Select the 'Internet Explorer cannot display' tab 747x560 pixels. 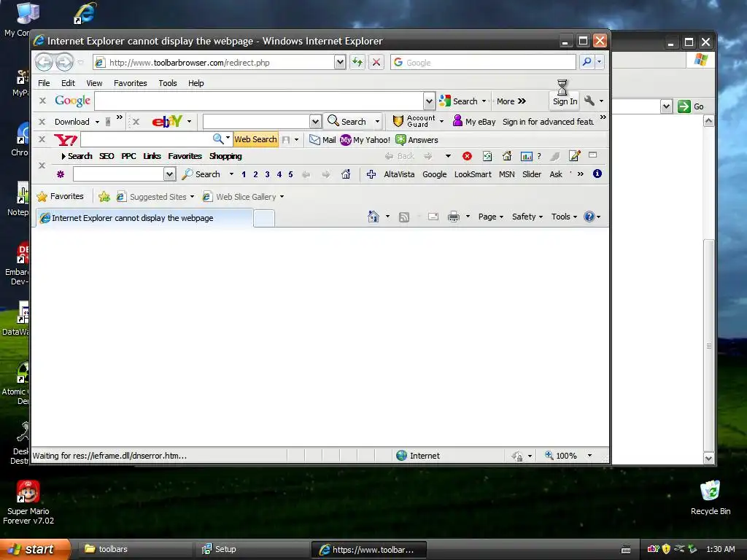coord(144,218)
